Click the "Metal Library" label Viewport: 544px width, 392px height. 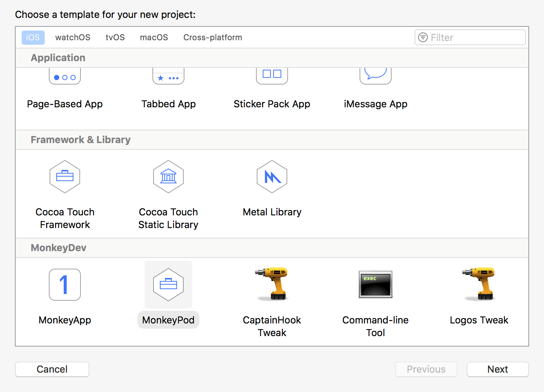272,212
